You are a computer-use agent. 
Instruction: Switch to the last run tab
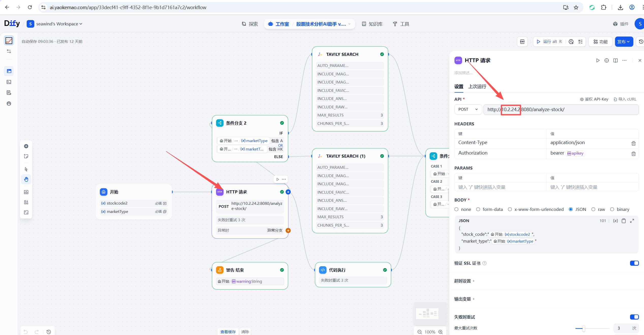coord(477,87)
